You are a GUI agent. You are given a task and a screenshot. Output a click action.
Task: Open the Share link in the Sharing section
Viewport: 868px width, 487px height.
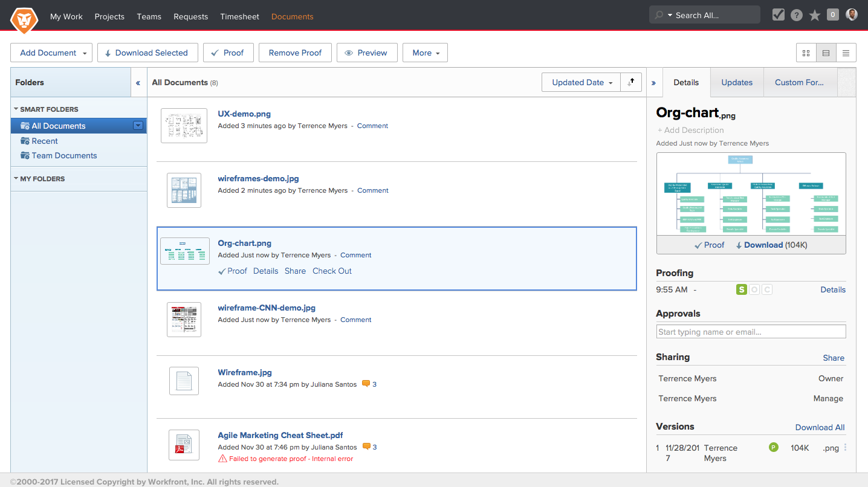tap(834, 358)
